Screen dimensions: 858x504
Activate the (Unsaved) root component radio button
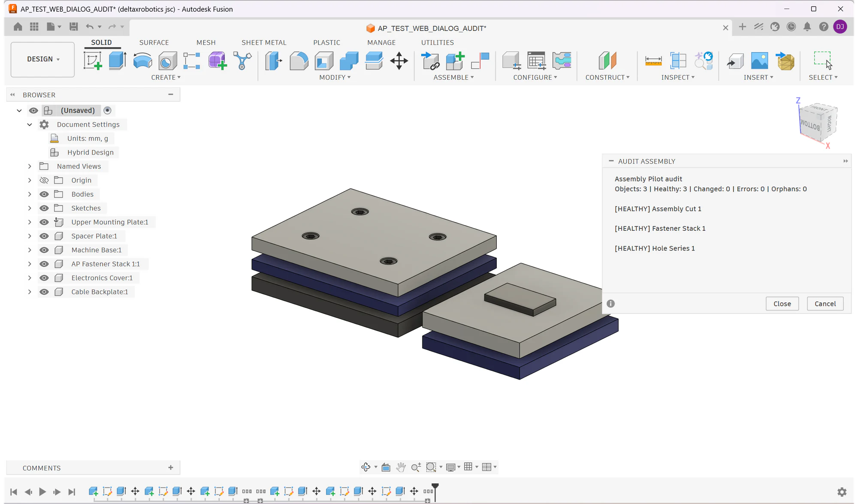(107, 110)
